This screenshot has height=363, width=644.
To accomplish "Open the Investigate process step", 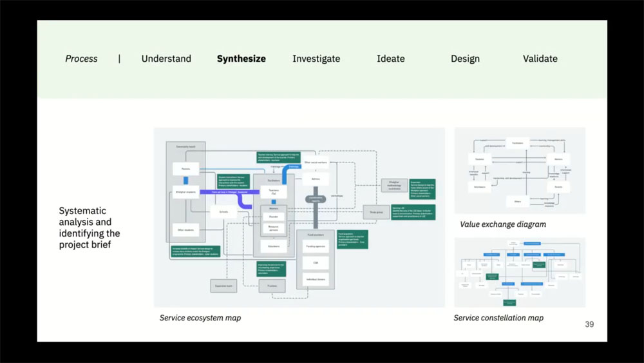I will point(316,59).
